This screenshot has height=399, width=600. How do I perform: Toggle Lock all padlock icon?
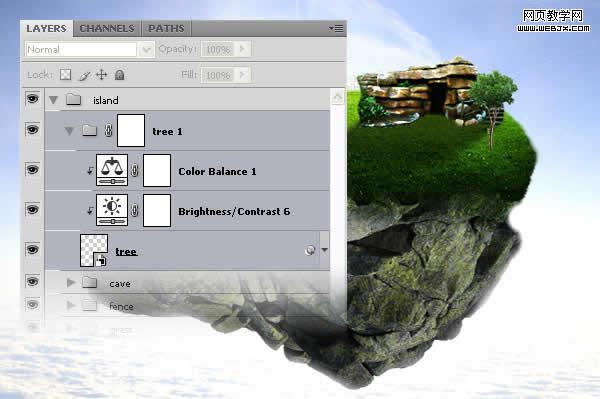point(119,75)
